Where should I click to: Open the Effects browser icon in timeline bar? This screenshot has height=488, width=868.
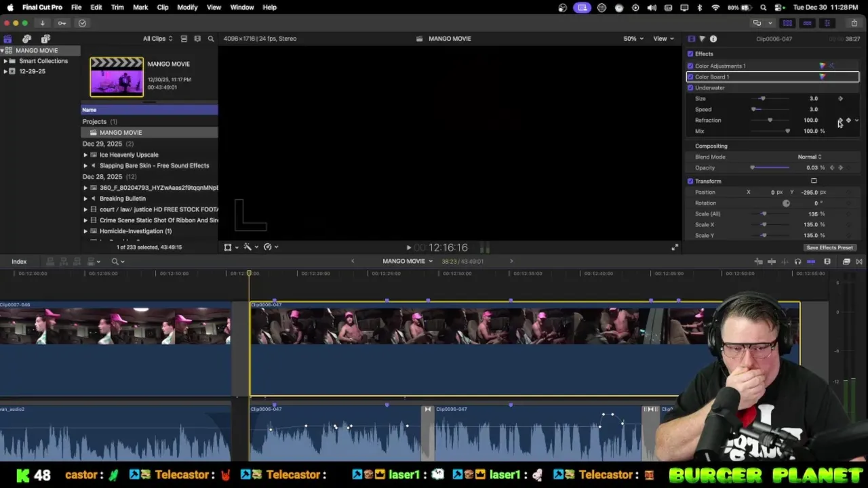(846, 262)
